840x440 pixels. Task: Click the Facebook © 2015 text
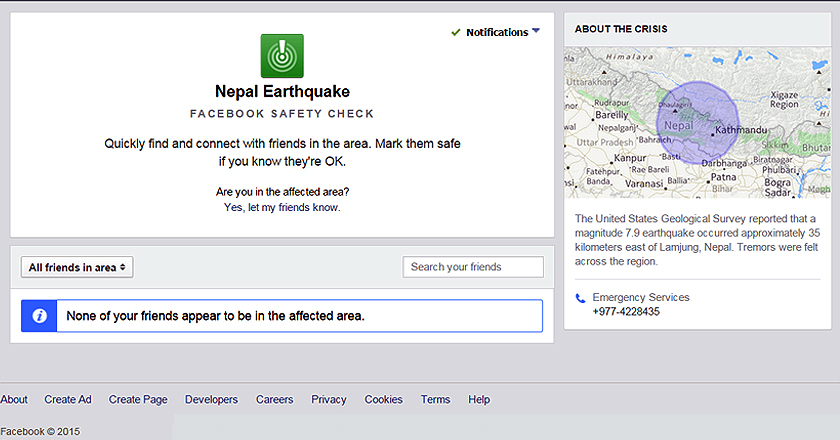point(40,431)
